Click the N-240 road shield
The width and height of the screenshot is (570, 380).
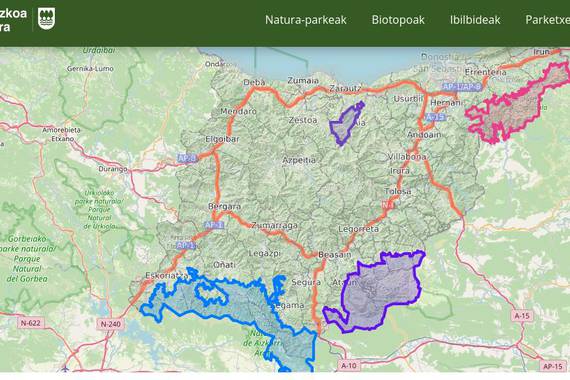111,324
